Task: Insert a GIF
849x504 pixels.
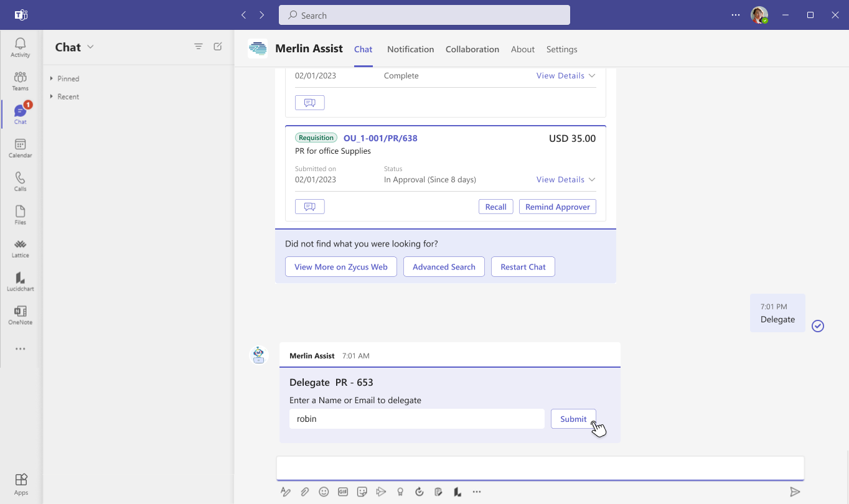Action: tap(342, 492)
